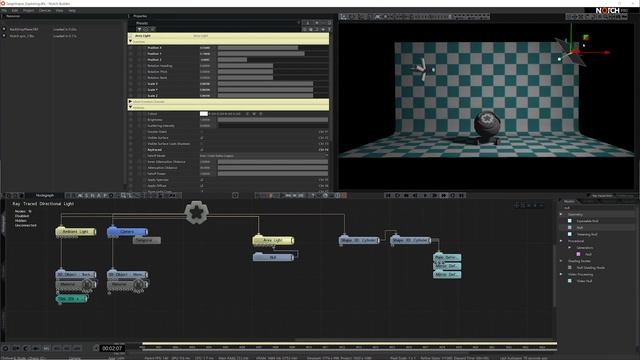640x360 pixels.
Task: Open the white Colour swatch picker
Action: point(204,114)
